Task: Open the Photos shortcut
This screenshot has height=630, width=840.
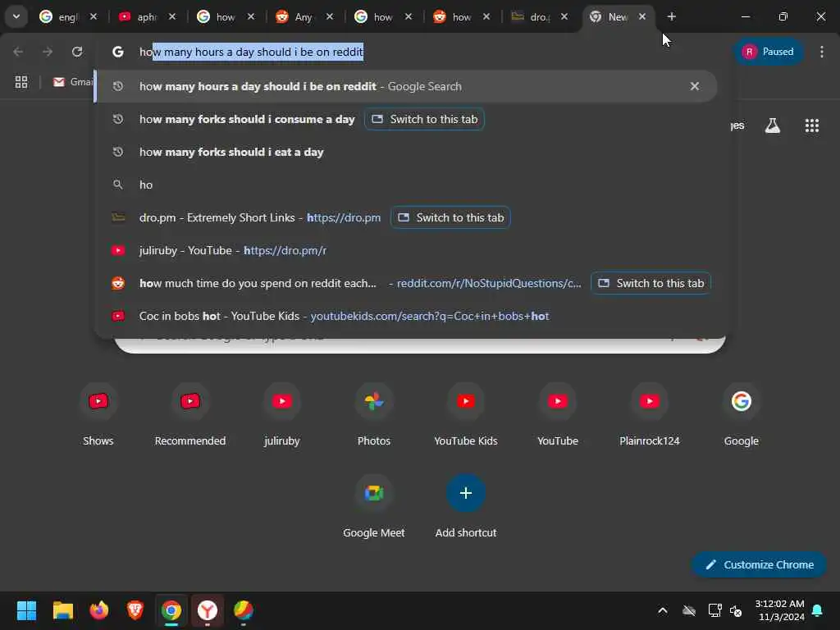Action: [x=374, y=415]
